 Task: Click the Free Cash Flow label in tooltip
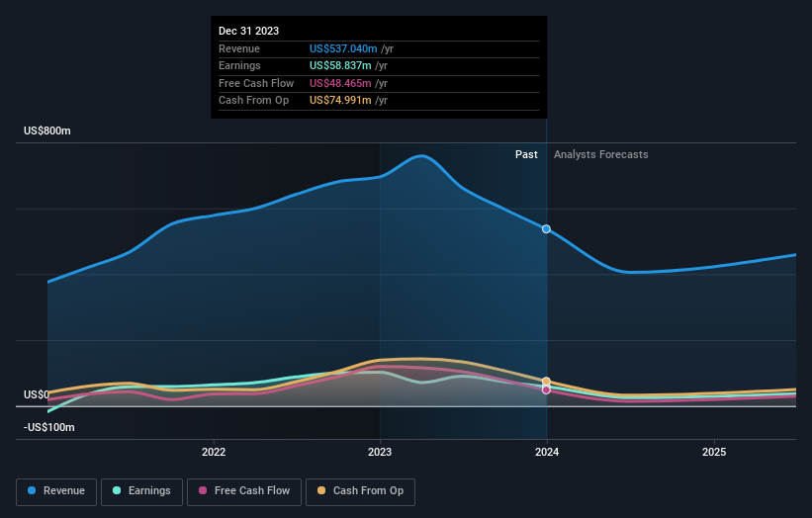click(256, 83)
